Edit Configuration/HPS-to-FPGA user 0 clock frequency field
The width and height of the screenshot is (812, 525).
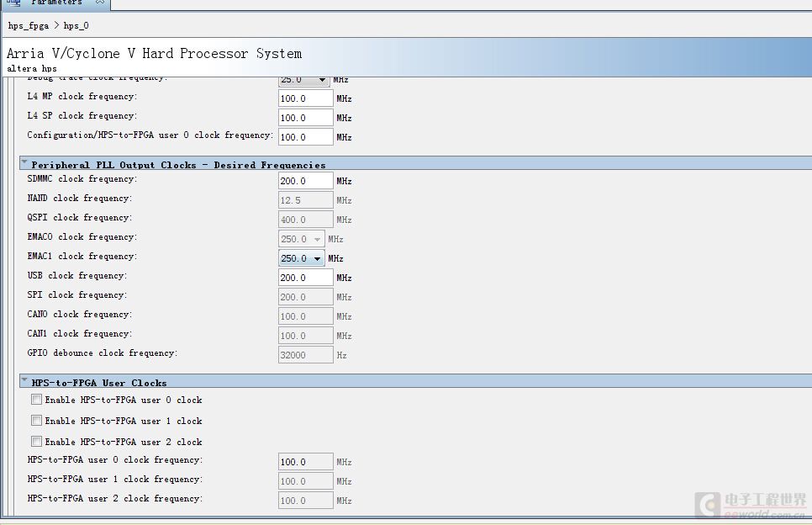coord(305,137)
